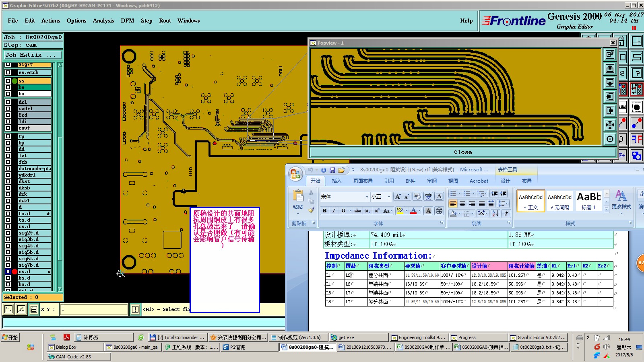Toggle checkbox for drl layer

coord(8,102)
